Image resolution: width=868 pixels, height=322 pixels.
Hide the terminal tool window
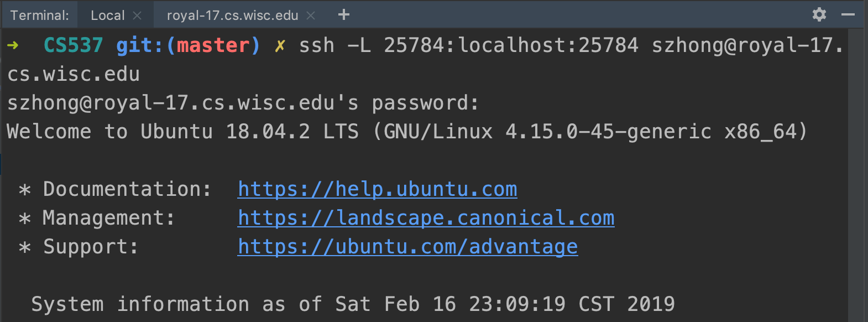[x=848, y=15]
